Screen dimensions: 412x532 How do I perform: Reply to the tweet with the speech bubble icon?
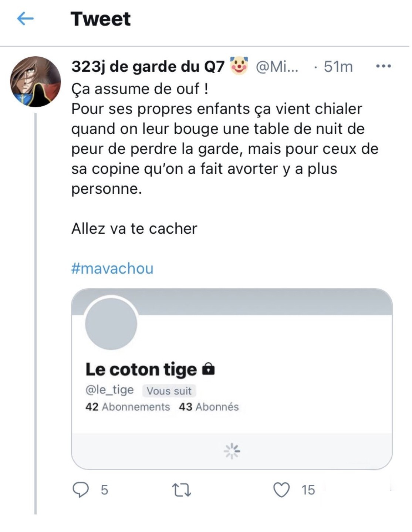point(81,490)
